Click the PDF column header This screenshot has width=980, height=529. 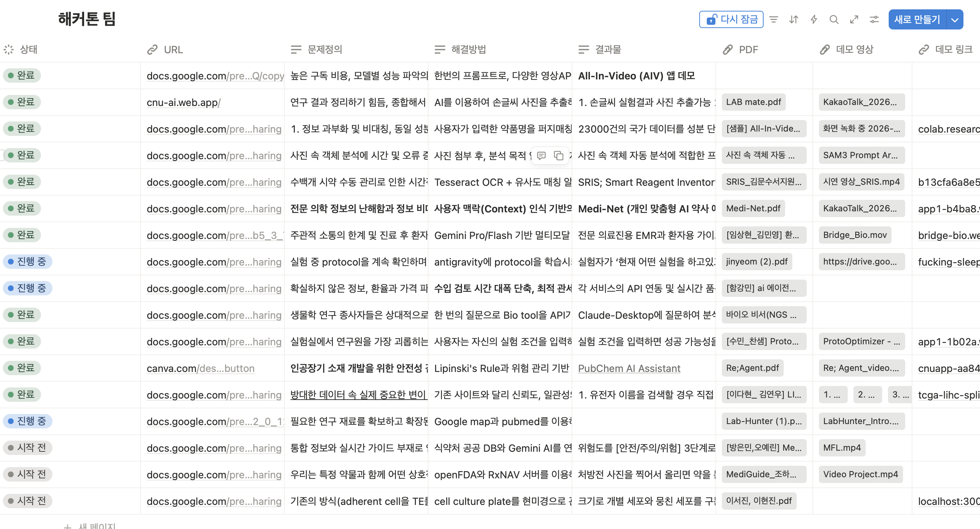[x=748, y=50]
